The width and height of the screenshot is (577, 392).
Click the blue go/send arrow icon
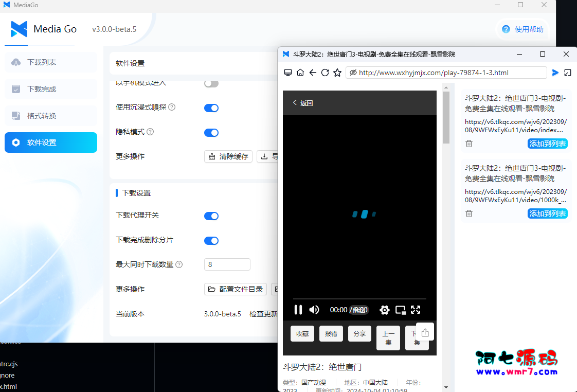[x=555, y=73]
